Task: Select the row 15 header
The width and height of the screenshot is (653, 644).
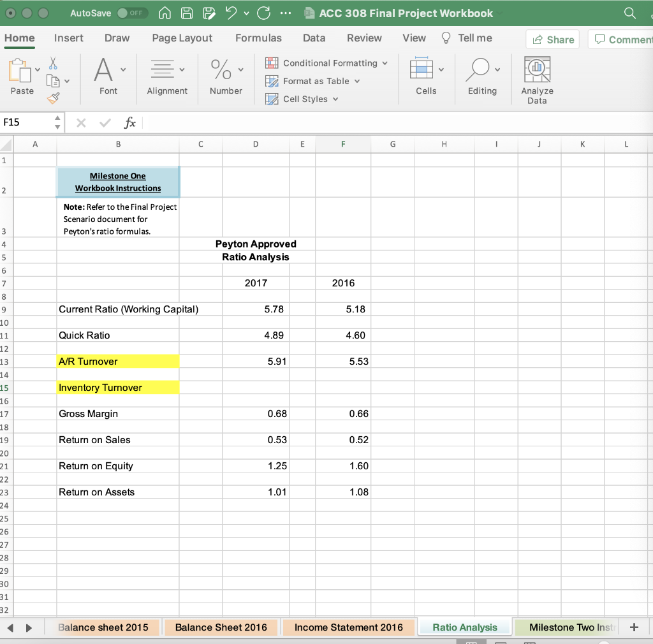Action: point(5,388)
